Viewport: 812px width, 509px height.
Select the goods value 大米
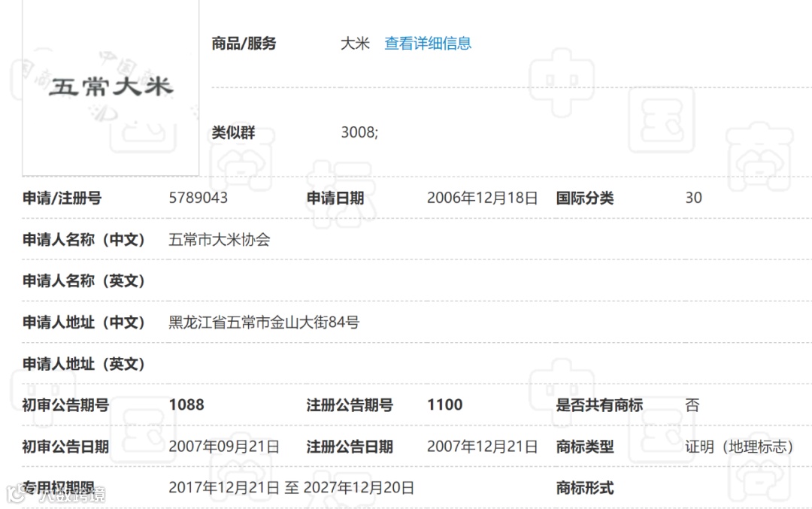click(x=355, y=43)
